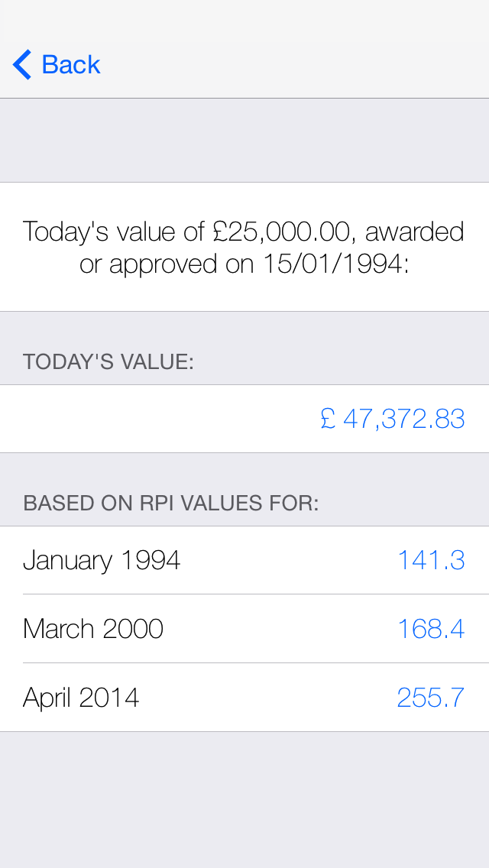Tap the 168.4 RPI value
Image resolution: width=489 pixels, height=868 pixels.
click(x=431, y=629)
